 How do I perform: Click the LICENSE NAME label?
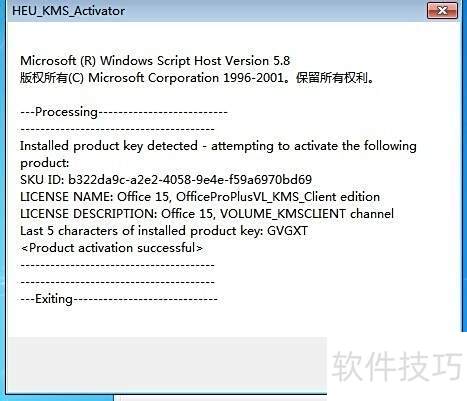[67, 197]
